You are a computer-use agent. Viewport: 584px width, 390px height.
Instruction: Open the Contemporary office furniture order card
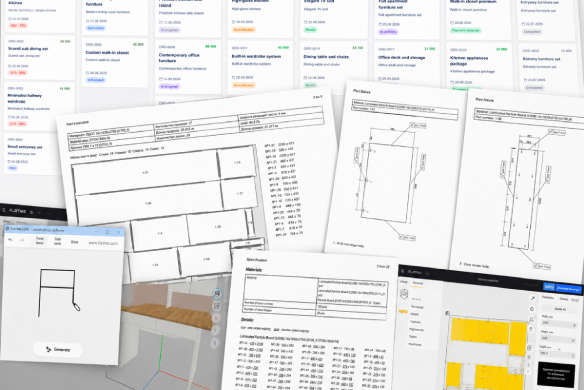[x=188, y=67]
